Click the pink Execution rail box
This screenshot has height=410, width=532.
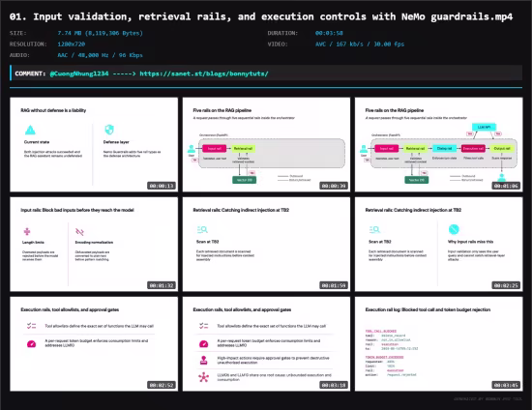coord(473,149)
